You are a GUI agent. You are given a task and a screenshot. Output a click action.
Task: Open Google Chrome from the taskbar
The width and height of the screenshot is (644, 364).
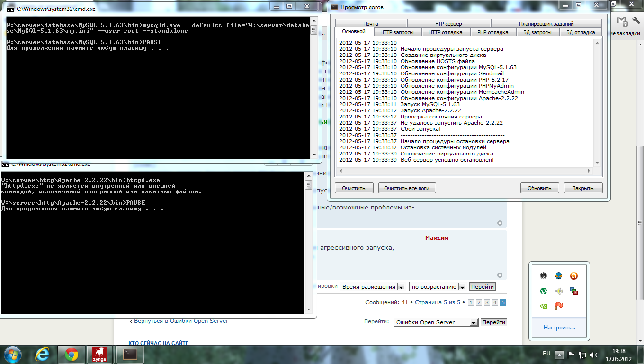(x=72, y=354)
